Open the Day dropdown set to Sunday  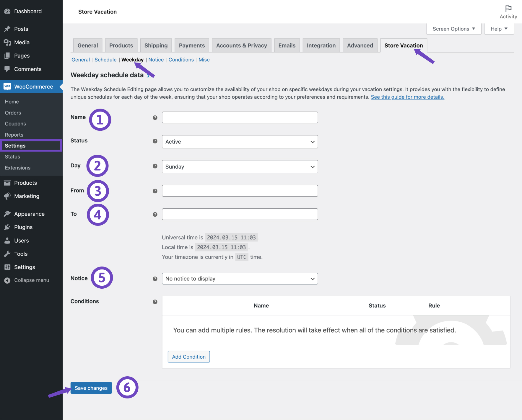(x=240, y=166)
